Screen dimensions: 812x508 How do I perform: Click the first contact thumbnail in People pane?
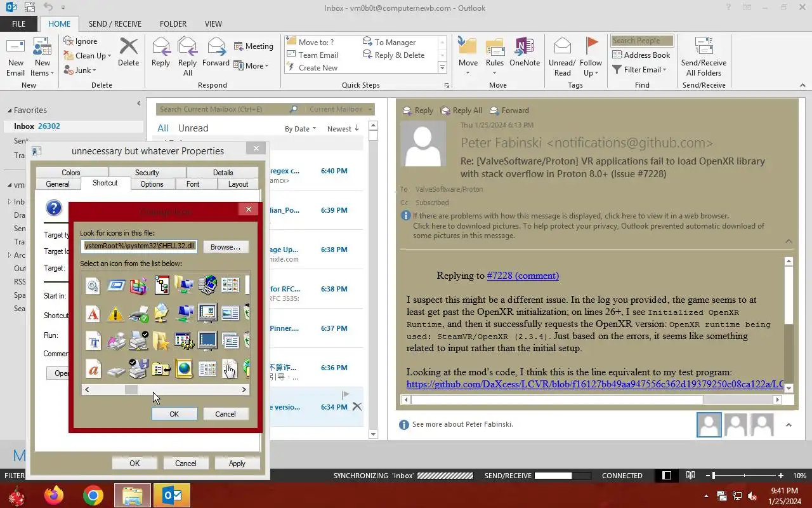click(709, 425)
